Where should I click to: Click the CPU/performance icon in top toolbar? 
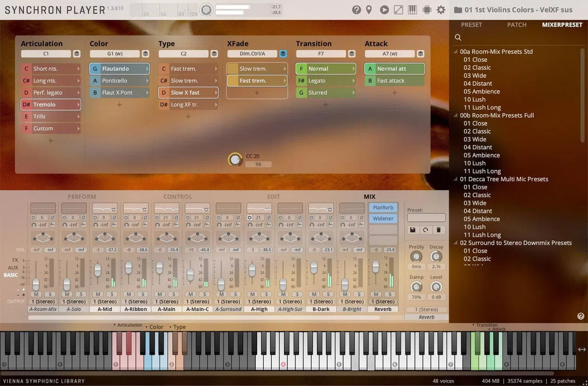point(427,9)
